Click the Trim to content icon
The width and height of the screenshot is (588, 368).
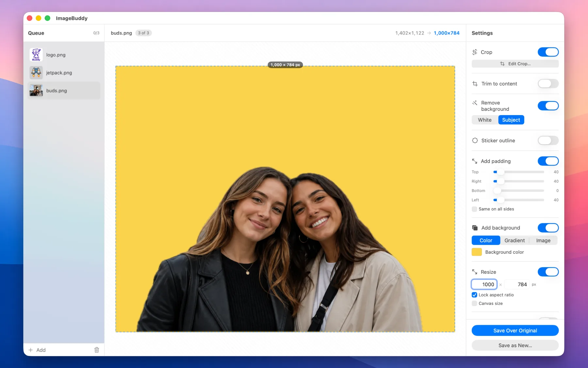coord(475,84)
